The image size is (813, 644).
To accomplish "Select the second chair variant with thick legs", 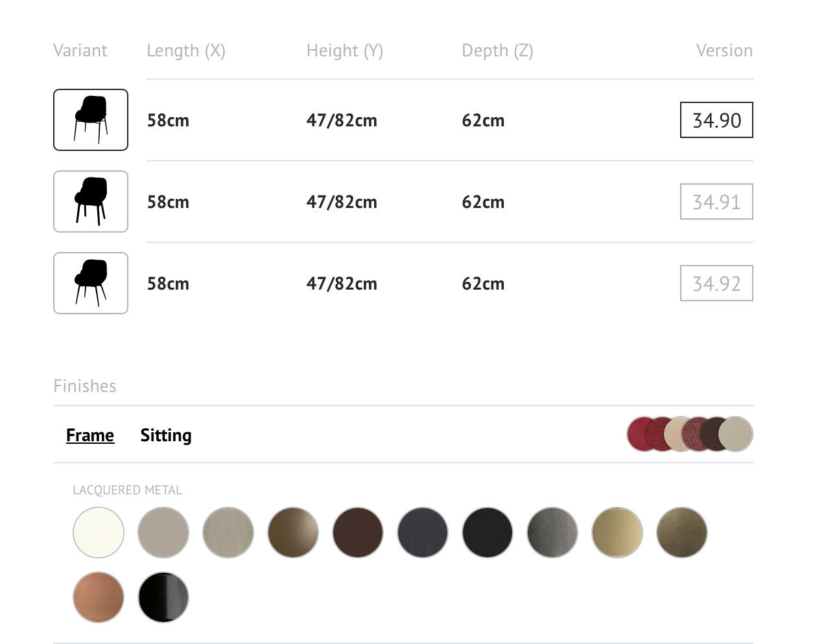I will click(x=91, y=201).
